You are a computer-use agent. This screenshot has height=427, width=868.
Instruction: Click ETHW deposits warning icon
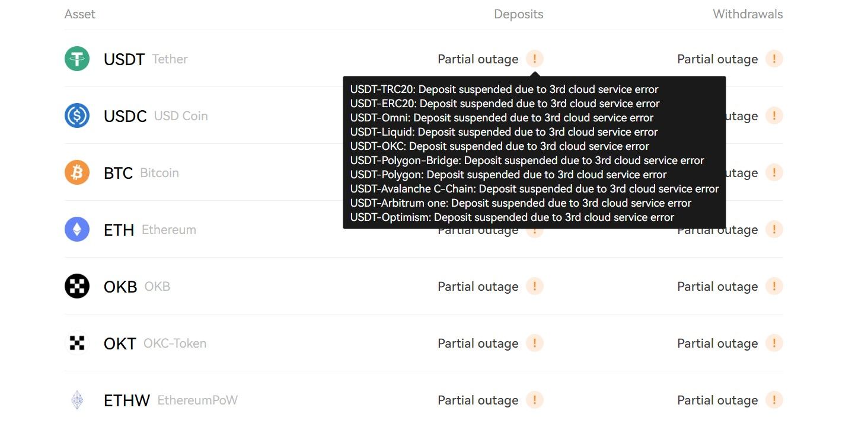[x=534, y=400]
